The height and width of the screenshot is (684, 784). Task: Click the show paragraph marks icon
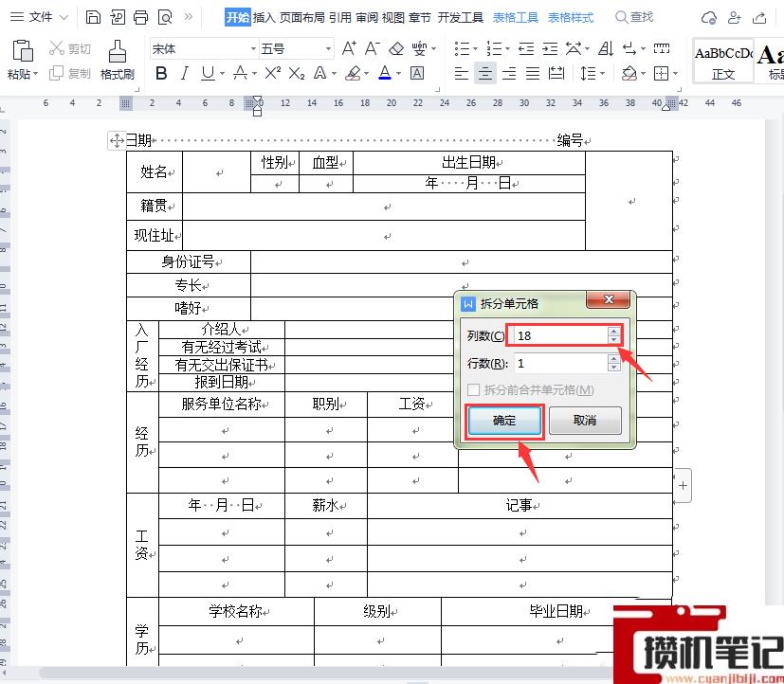click(629, 48)
